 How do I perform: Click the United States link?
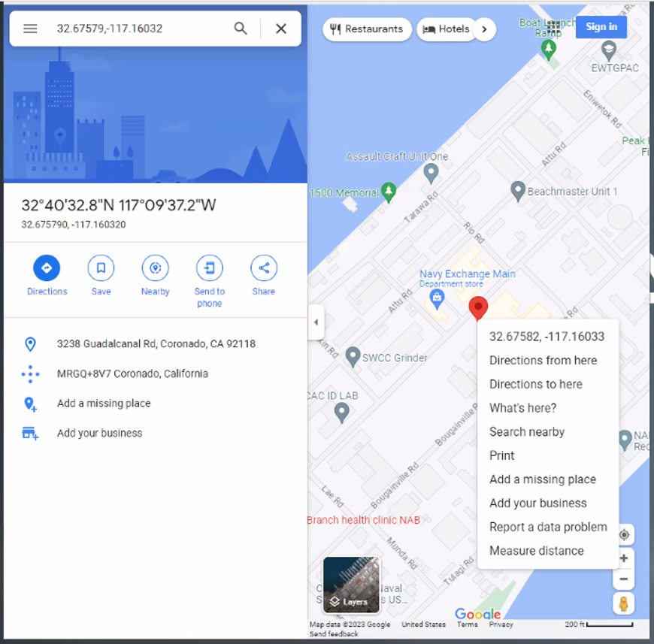(x=423, y=624)
